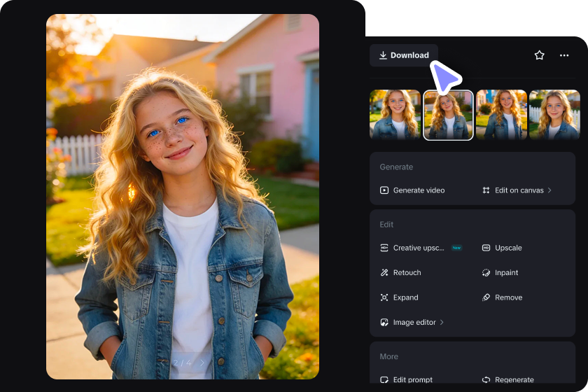The height and width of the screenshot is (392, 588).
Task: Select the second highlighted portrait thumbnail
Action: (448, 115)
